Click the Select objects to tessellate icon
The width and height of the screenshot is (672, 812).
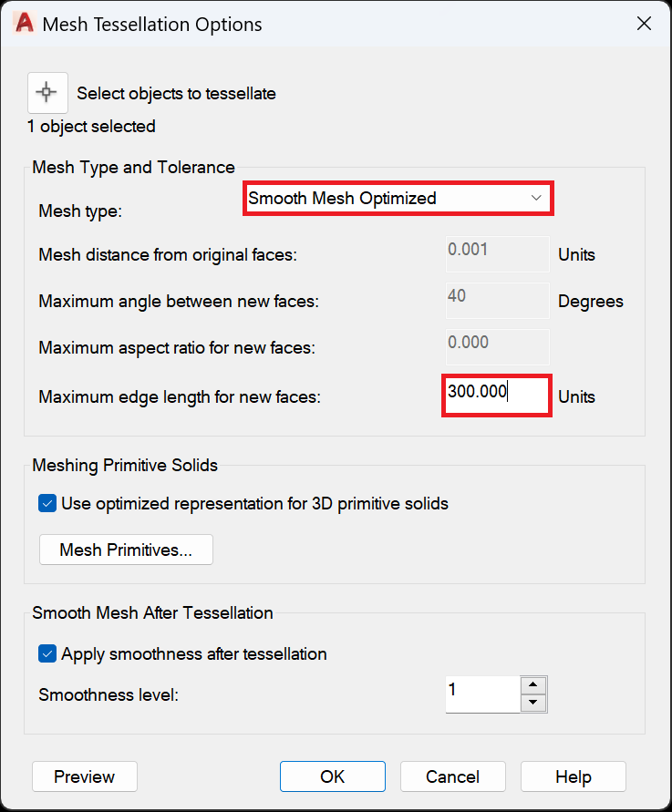(x=47, y=92)
